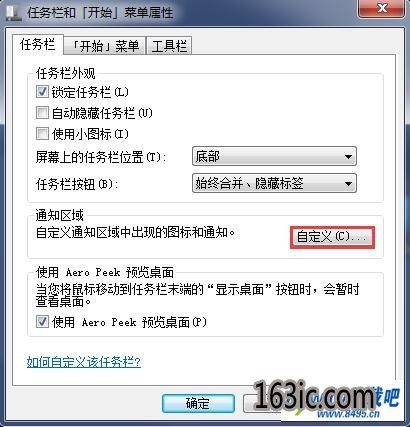Click the dialog icon in the title bar

tap(14, 12)
